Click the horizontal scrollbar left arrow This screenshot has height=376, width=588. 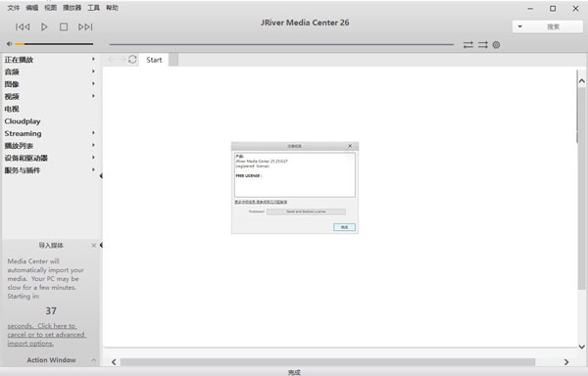[114, 361]
